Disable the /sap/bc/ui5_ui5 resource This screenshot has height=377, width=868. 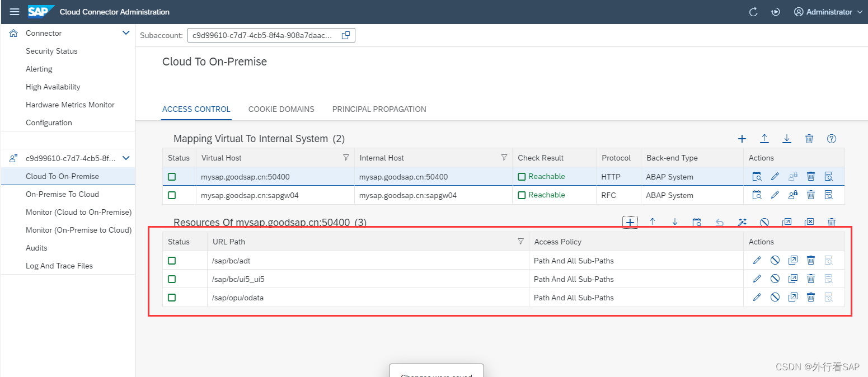coord(775,279)
